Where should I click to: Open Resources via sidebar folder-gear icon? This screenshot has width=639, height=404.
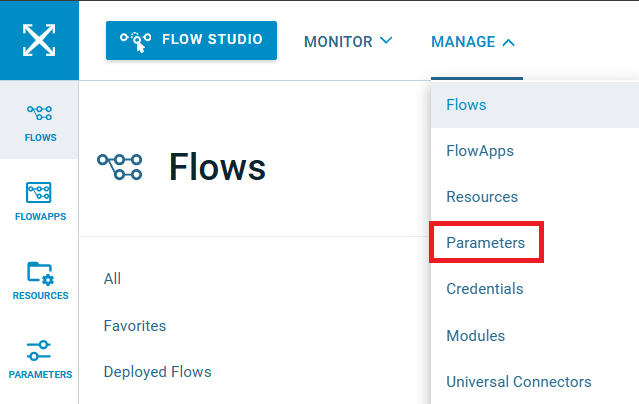[40, 273]
